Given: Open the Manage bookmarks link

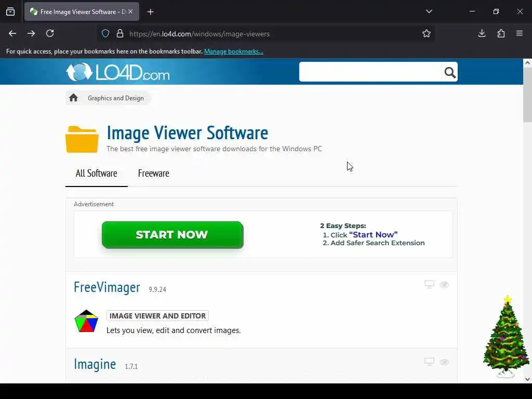Looking at the screenshot, I should [x=233, y=51].
